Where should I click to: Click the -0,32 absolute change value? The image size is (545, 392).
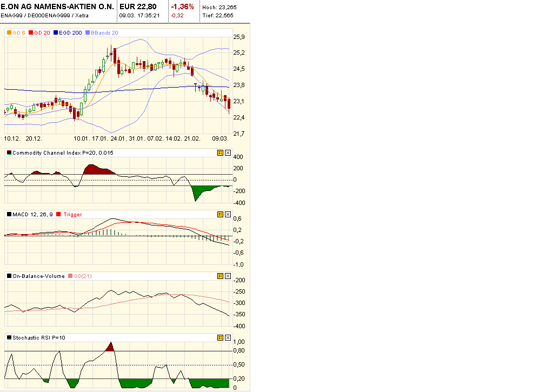tap(177, 15)
